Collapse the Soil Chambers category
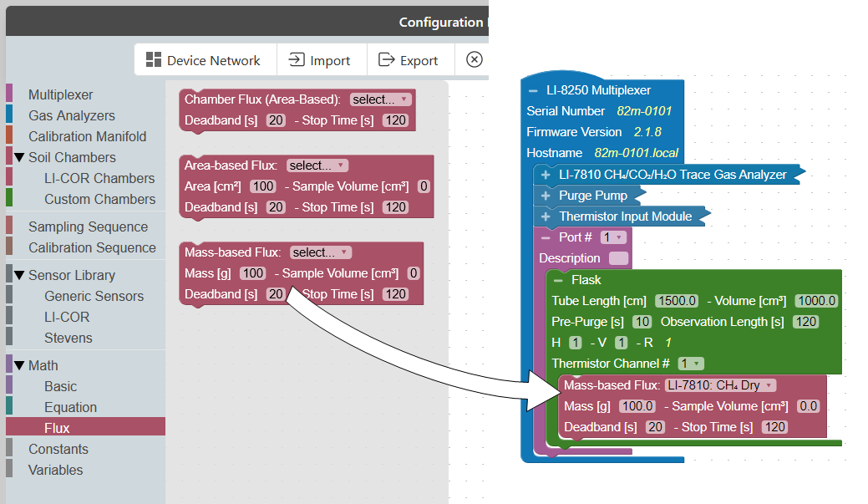This screenshot has width=868, height=504. click(x=18, y=158)
